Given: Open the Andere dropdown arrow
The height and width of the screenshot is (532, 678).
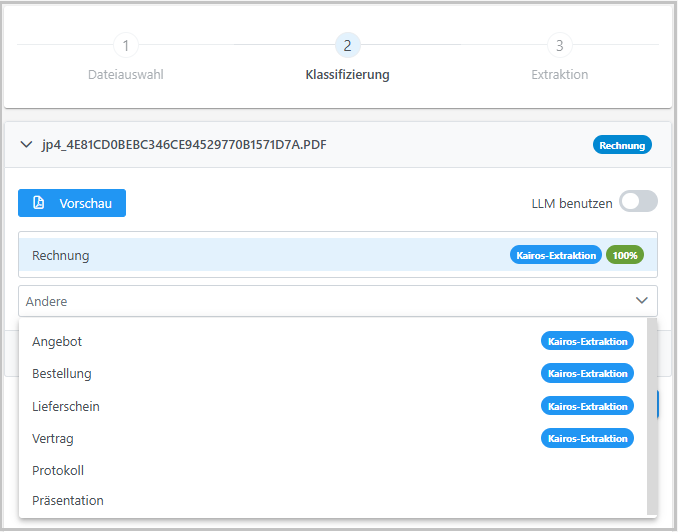Looking at the screenshot, I should [x=641, y=300].
